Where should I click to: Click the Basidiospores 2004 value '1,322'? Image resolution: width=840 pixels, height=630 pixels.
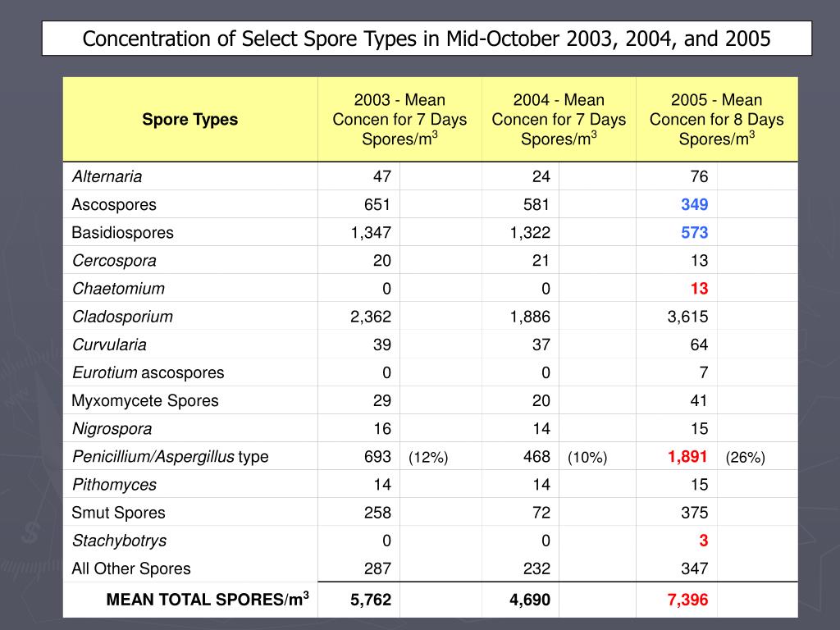530,232
